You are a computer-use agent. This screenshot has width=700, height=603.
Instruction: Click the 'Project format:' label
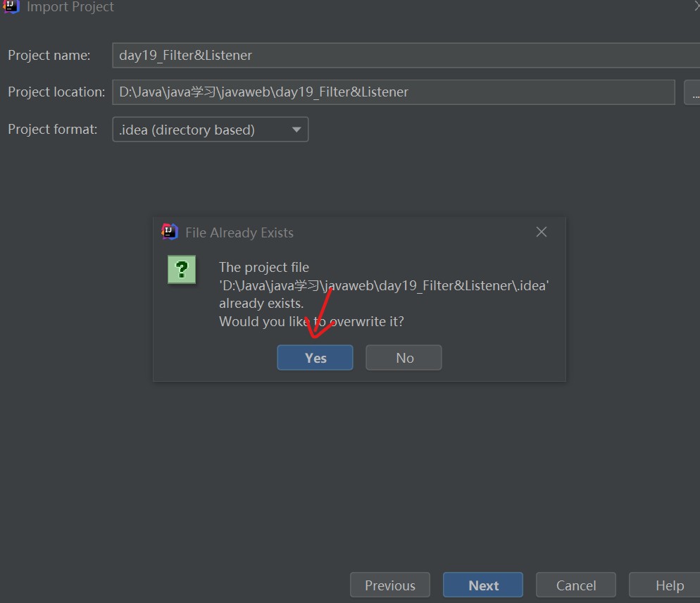pos(53,130)
